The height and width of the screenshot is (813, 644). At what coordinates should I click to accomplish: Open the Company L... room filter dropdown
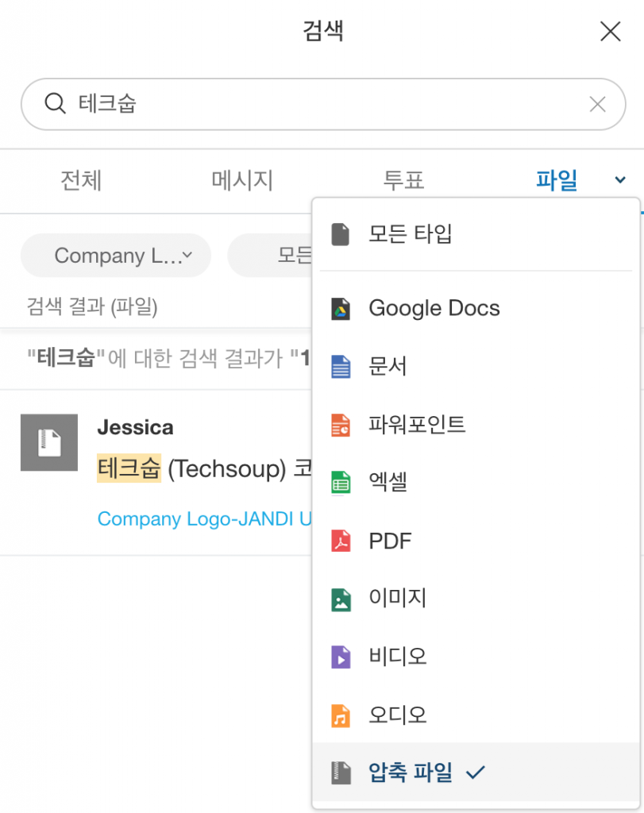[116, 256]
